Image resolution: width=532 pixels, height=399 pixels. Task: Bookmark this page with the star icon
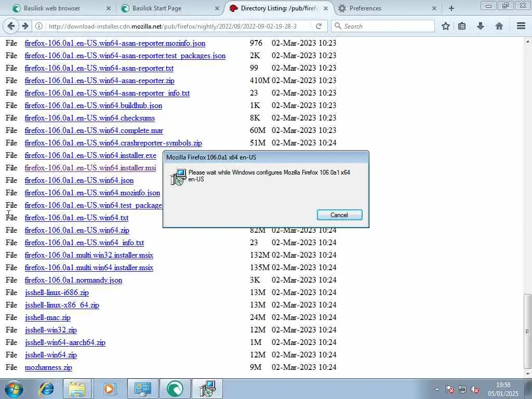coord(445,26)
